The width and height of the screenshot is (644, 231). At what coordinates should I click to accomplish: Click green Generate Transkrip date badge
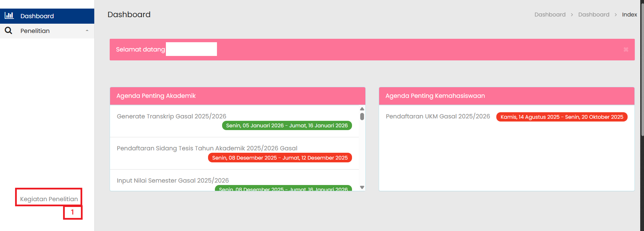click(x=287, y=126)
